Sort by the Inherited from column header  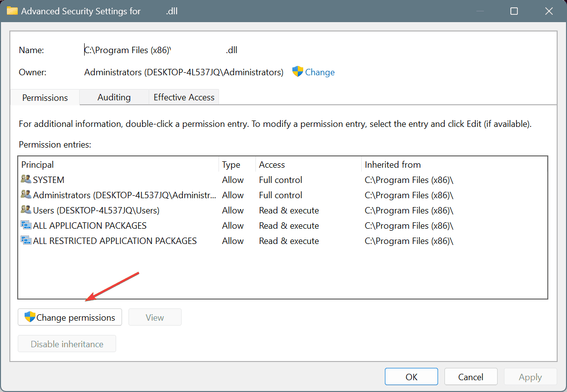pyautogui.click(x=454, y=165)
